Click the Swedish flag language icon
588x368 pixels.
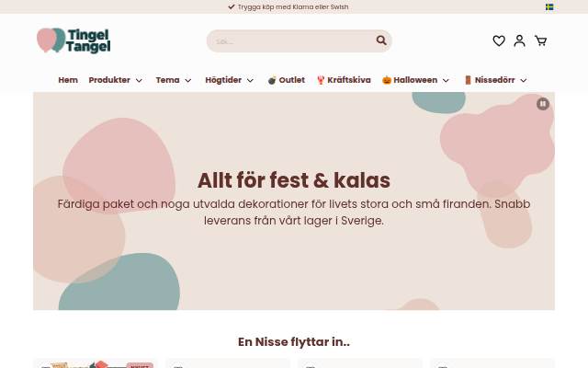pos(549,7)
